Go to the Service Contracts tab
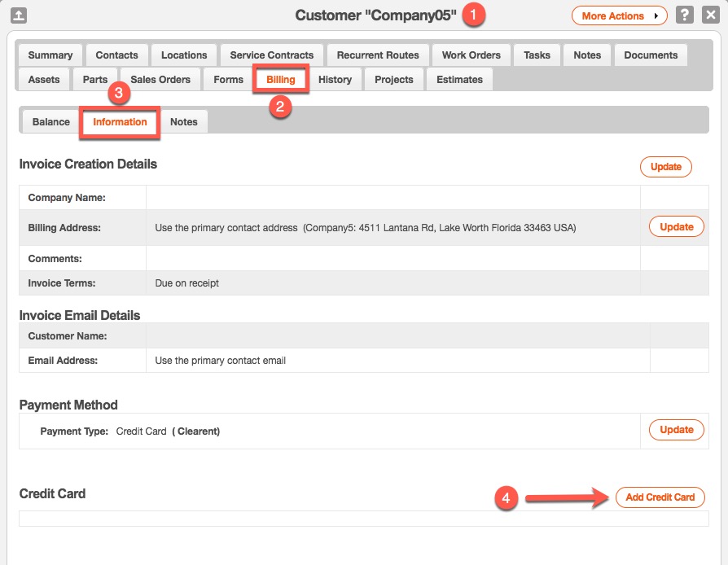This screenshot has width=728, height=565. pyautogui.click(x=272, y=55)
